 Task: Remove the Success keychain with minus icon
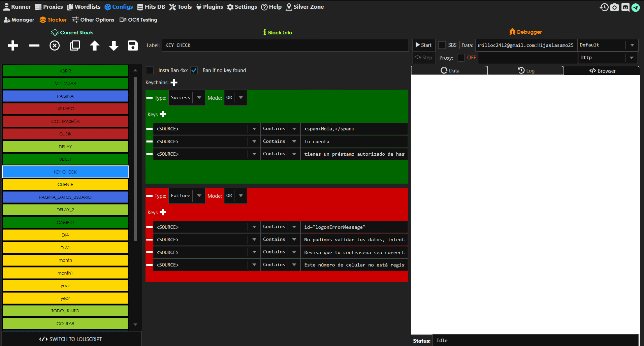click(x=149, y=98)
